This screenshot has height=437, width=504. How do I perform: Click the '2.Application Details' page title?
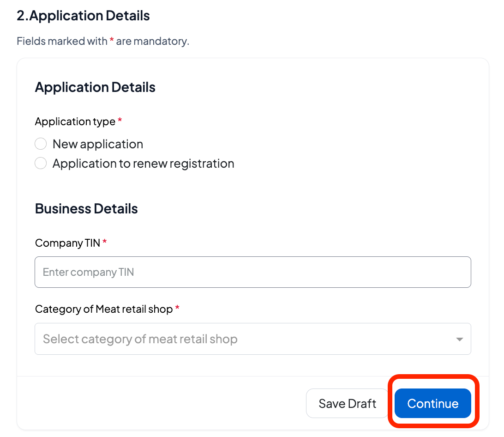(x=83, y=16)
